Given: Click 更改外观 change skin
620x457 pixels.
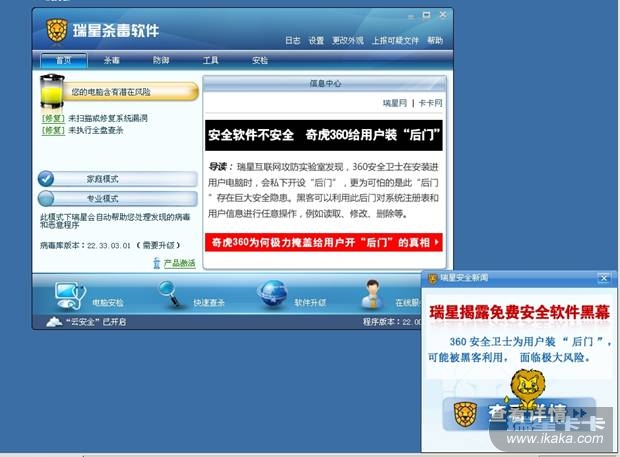Looking at the screenshot, I should coord(348,40).
